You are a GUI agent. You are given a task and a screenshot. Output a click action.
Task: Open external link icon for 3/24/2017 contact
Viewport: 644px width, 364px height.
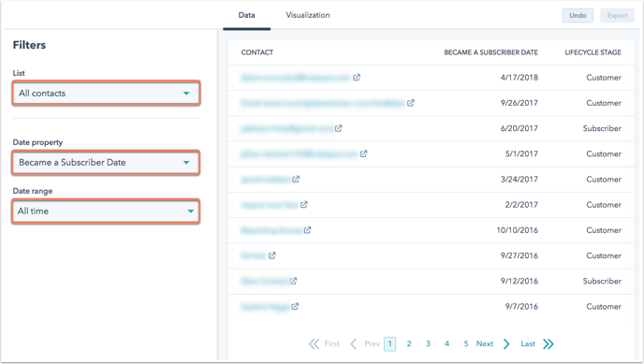coord(296,180)
